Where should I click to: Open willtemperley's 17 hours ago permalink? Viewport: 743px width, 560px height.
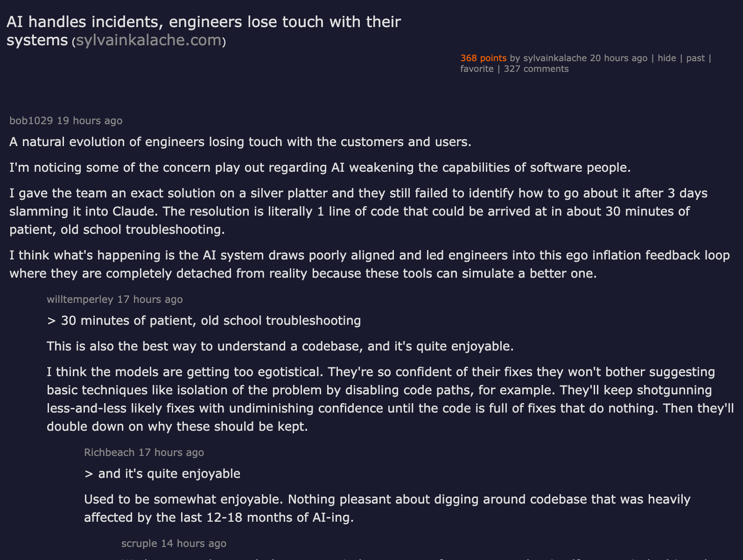point(150,299)
